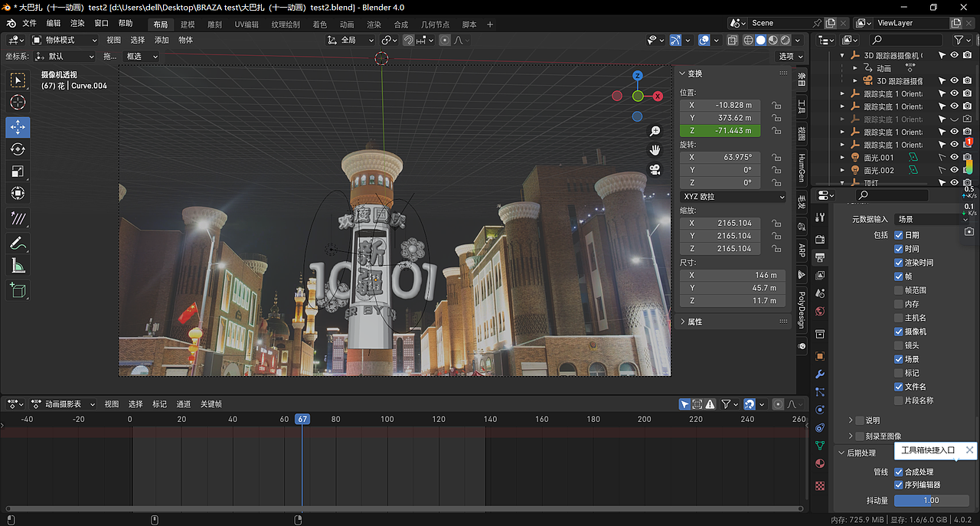Click the 工具箱快捷入口 button
The image size is (980, 526).
point(928,450)
